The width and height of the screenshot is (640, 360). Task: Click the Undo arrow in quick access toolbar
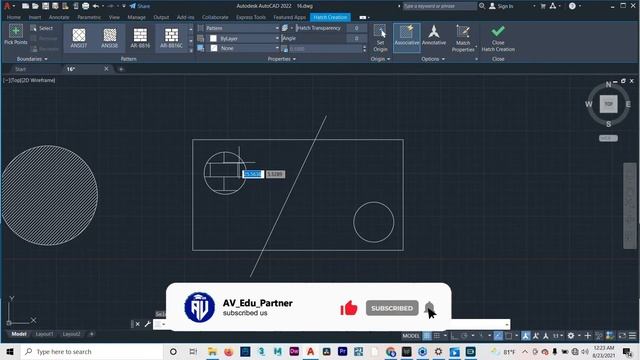[96, 6]
